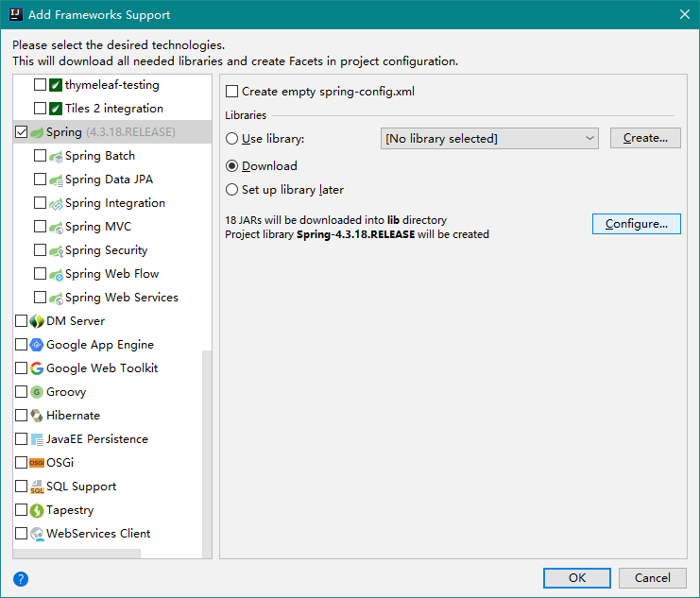Select the Use library radio button
The image size is (700, 598).
pyautogui.click(x=232, y=139)
